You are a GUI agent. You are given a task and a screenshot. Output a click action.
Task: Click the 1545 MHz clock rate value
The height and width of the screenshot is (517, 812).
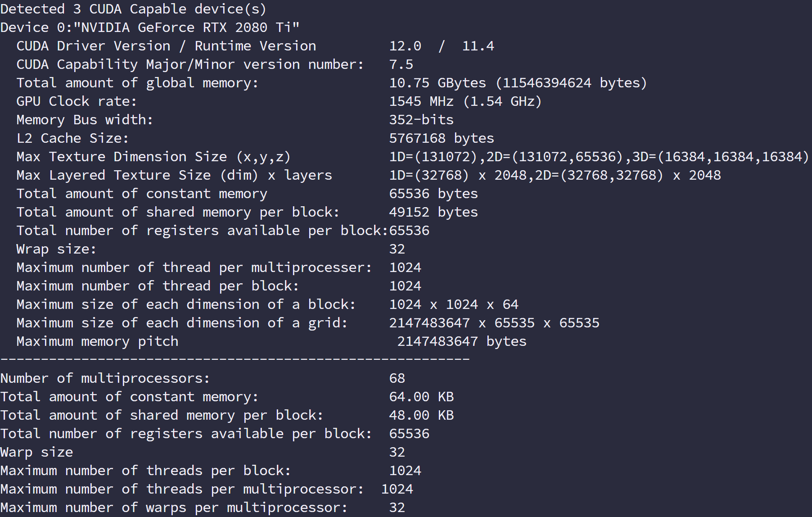pyautogui.click(x=421, y=101)
